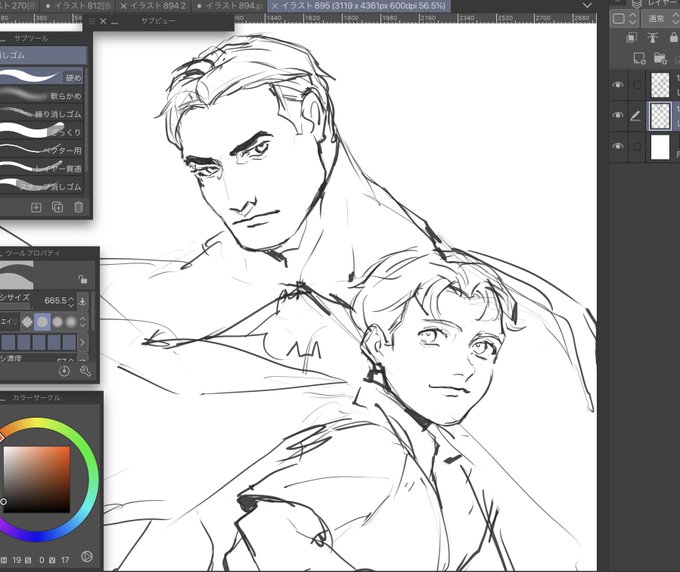The width and height of the screenshot is (680, 572).
Task: Select the レイヤー貫通 multiple layers eraser
Action: (41, 168)
